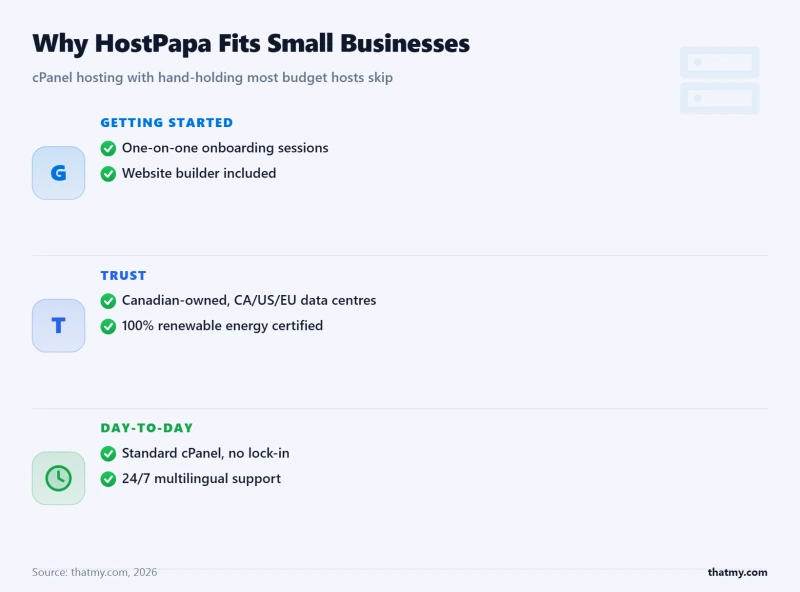Click the text Standard cPanel, no lock-in
The height and width of the screenshot is (592, 800).
tap(206, 453)
